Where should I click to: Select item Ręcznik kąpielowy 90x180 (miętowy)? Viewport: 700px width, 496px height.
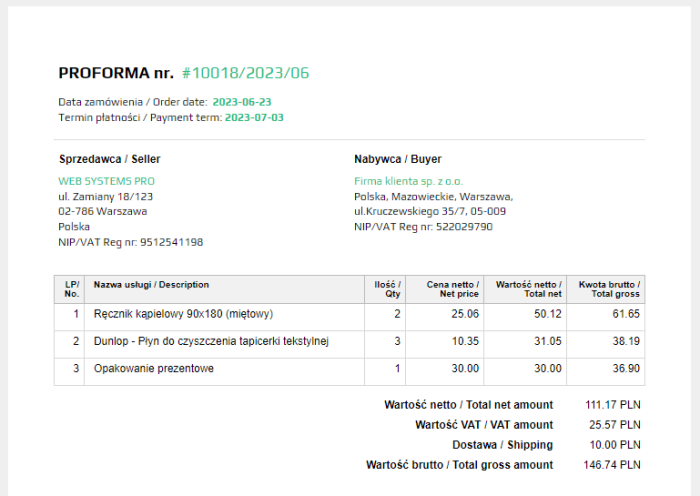(183, 314)
